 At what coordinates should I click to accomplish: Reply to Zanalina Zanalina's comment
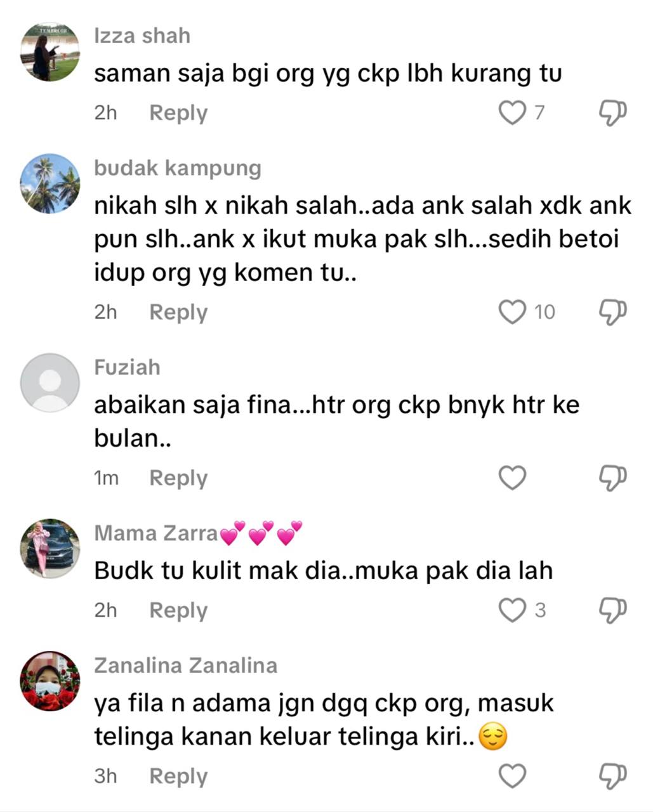pyautogui.click(x=178, y=776)
